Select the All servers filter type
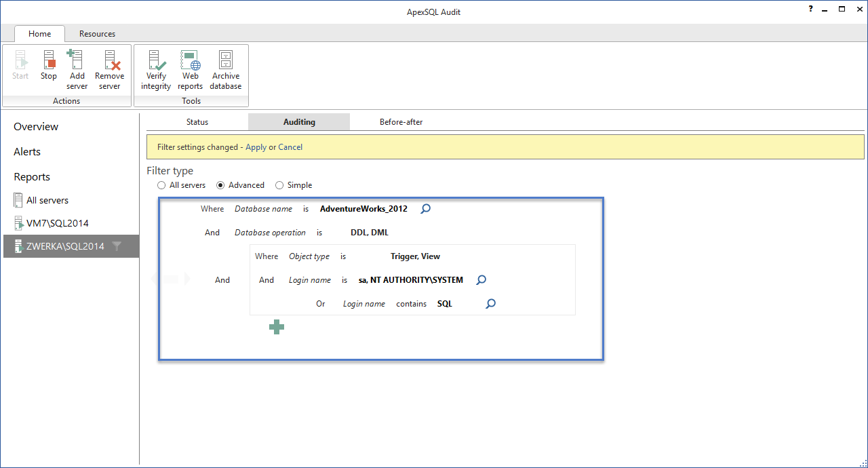The height and width of the screenshot is (468, 868). point(181,185)
